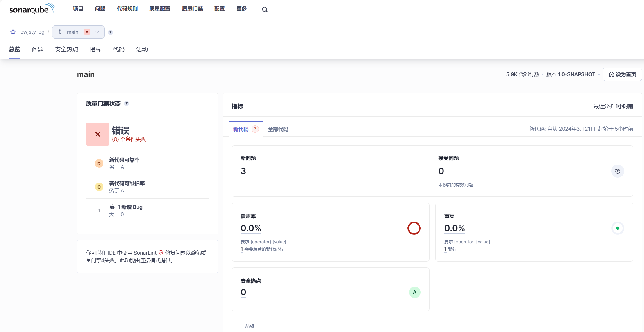This screenshot has height=332, width=644.
Task: Click the branch help question mark
Action: (x=110, y=32)
